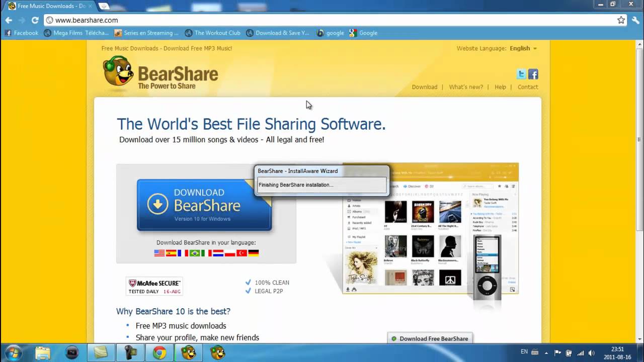
Task: Click the BearShare app screenshot thumbnail
Action: (431, 228)
